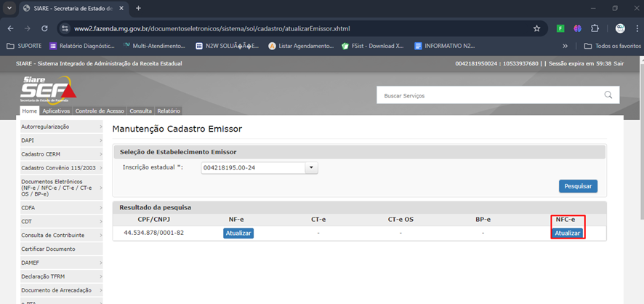
Task: Open Certificar Documento sidebar item
Action: pos(62,249)
